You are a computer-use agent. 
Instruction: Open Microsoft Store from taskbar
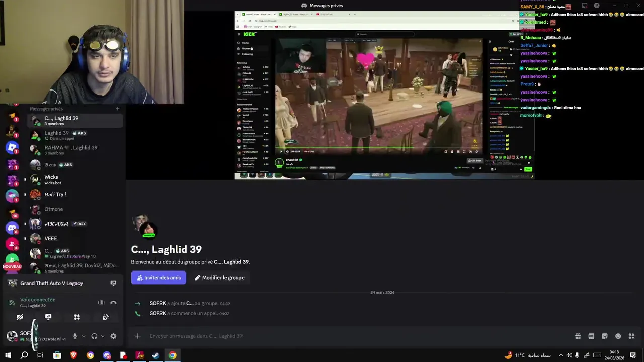(57, 355)
